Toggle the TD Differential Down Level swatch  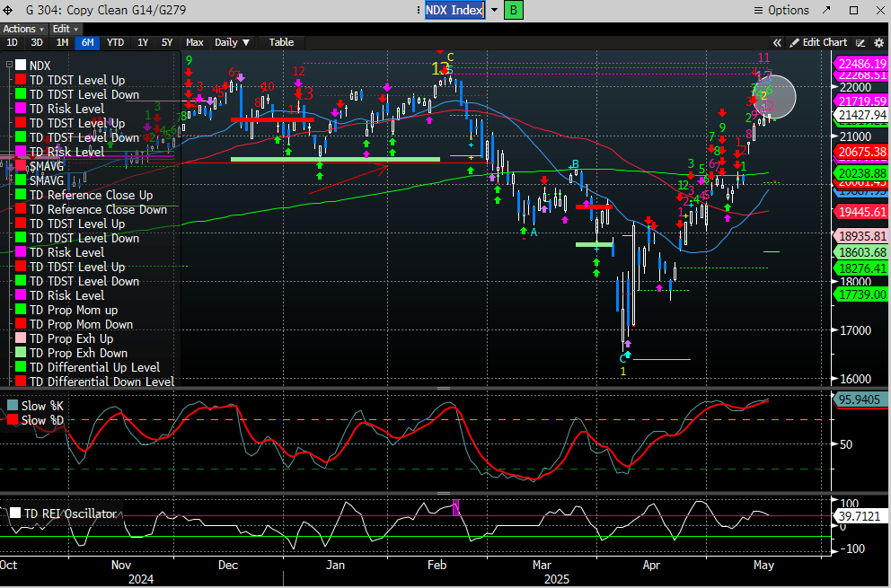21,382
